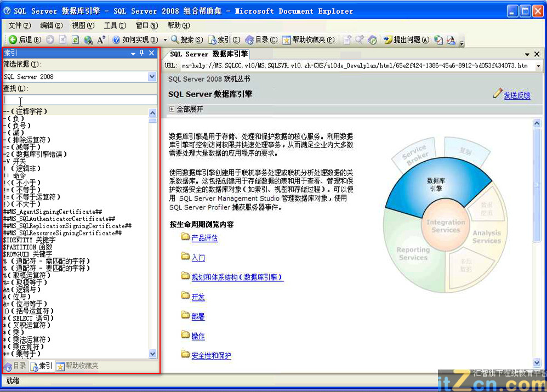Open the index panel window position dropdown
547x392 pixels.
[133, 53]
